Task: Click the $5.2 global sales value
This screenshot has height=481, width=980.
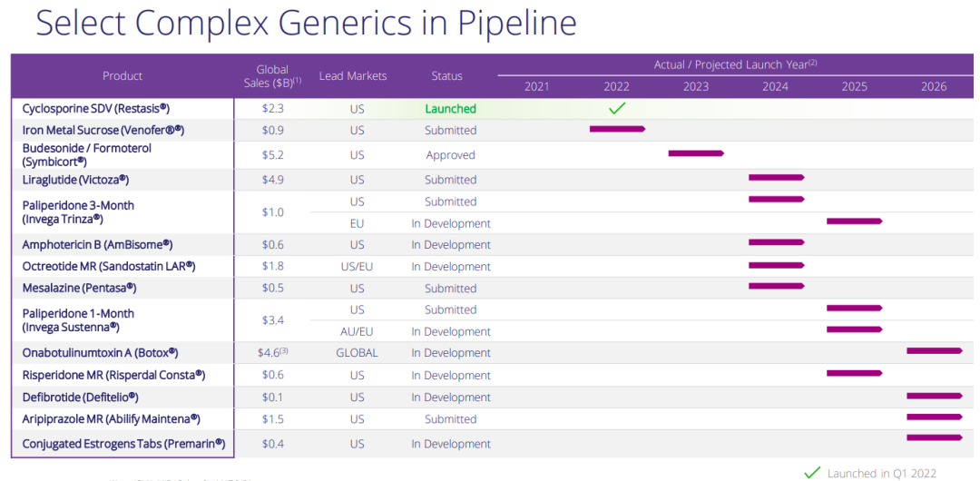Action: [273, 155]
